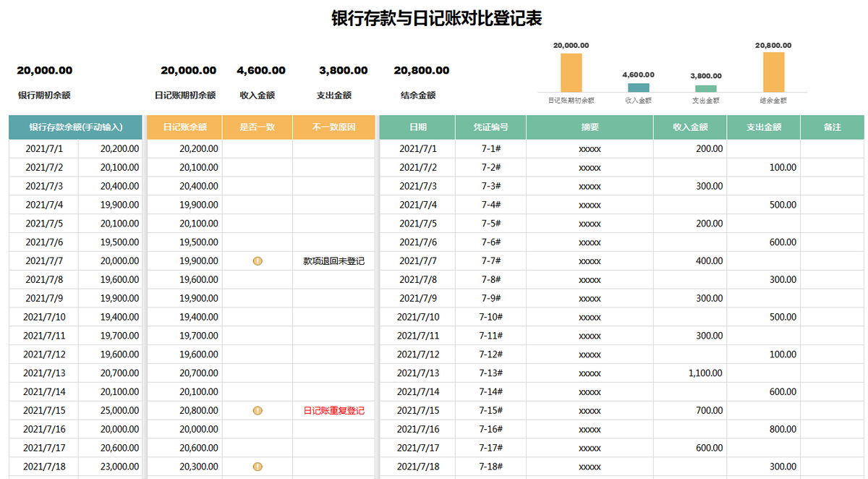
Task: Select the note 款项退回未登记
Action: pos(333,260)
